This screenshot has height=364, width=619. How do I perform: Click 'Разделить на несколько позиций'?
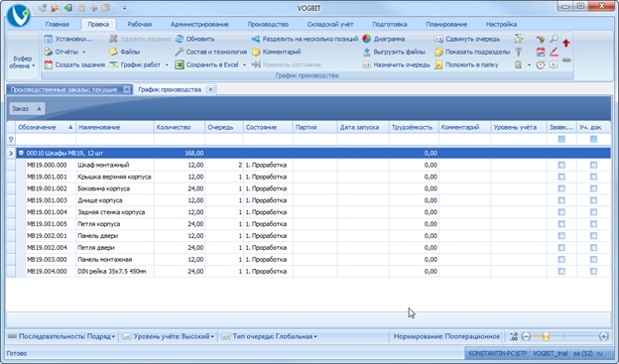[305, 39]
